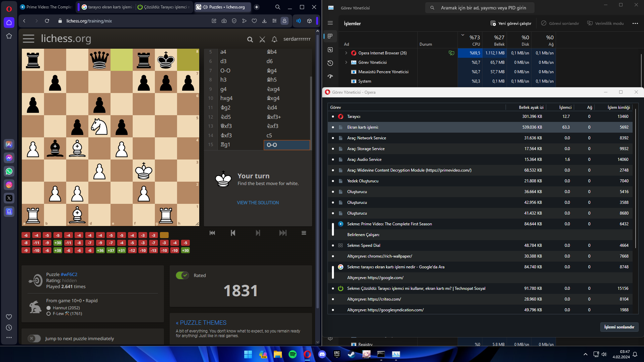Open App history in Task Manager sidebar

click(x=330, y=63)
